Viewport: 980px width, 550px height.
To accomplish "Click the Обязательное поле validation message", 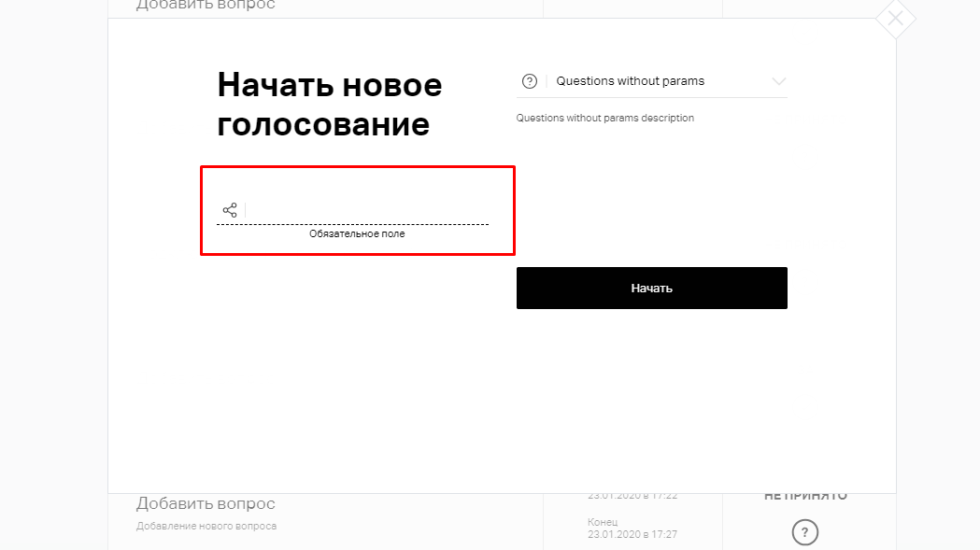I will pyautogui.click(x=357, y=233).
